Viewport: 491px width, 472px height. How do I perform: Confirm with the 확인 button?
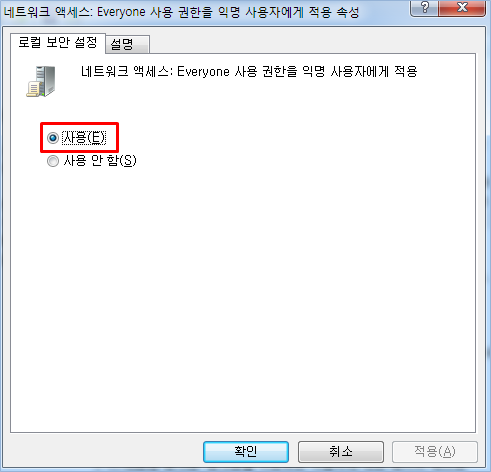coord(246,452)
